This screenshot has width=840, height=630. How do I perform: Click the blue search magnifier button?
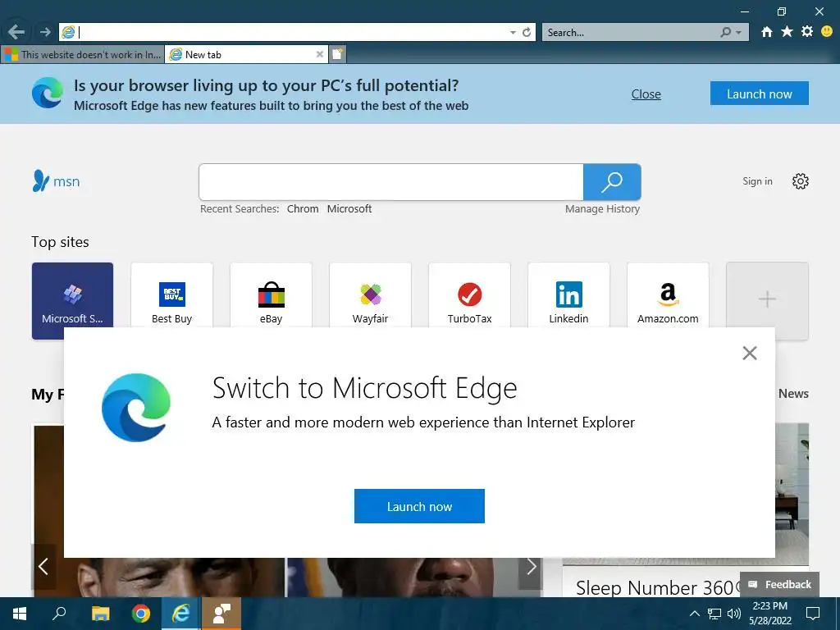click(612, 182)
